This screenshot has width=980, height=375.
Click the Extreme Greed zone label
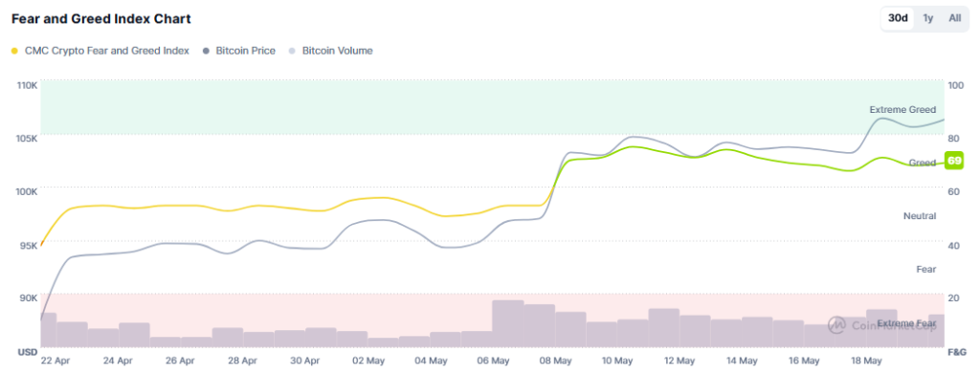902,110
